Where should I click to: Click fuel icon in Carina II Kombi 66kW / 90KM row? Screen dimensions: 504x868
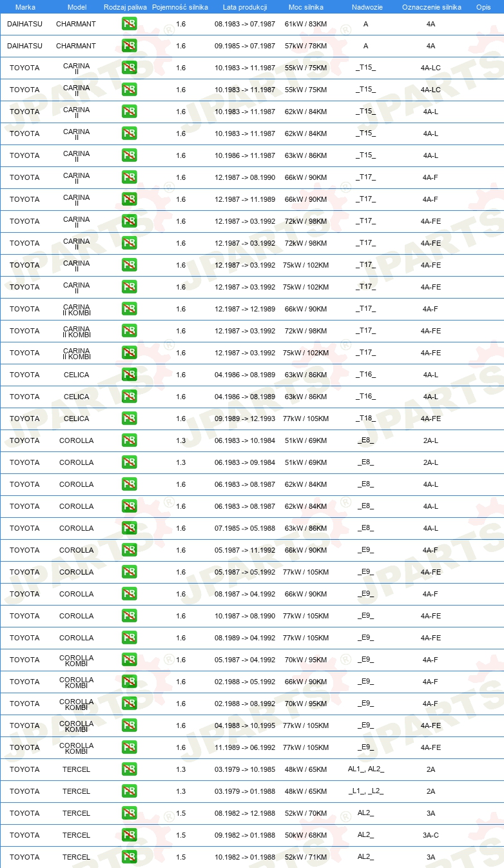(129, 309)
